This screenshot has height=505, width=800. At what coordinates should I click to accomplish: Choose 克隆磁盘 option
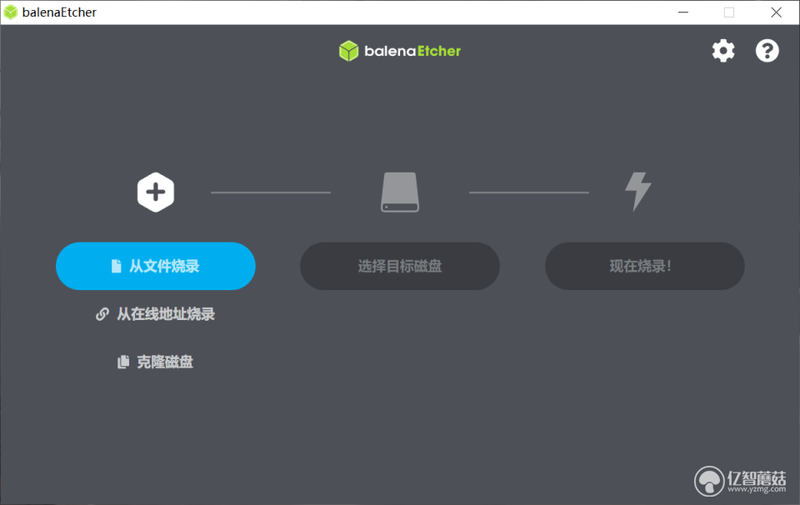tap(156, 362)
